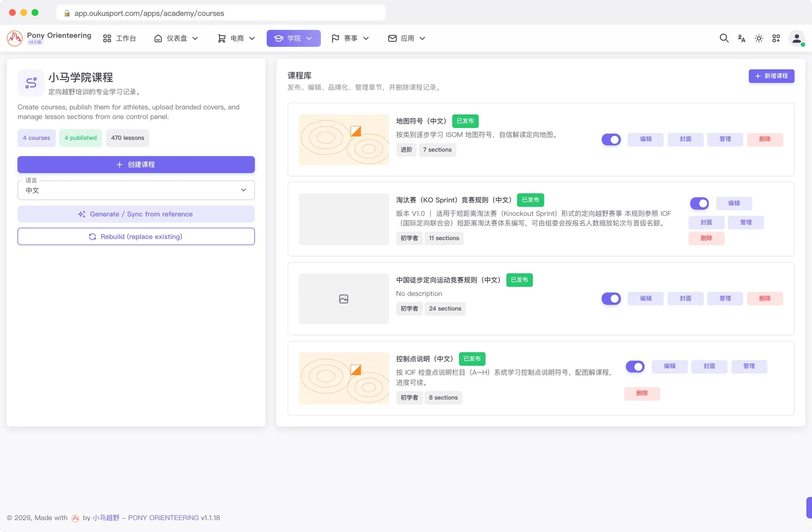812x532 pixels.
Task: Expand the 电商 e-commerce menu
Action: [x=236, y=38]
